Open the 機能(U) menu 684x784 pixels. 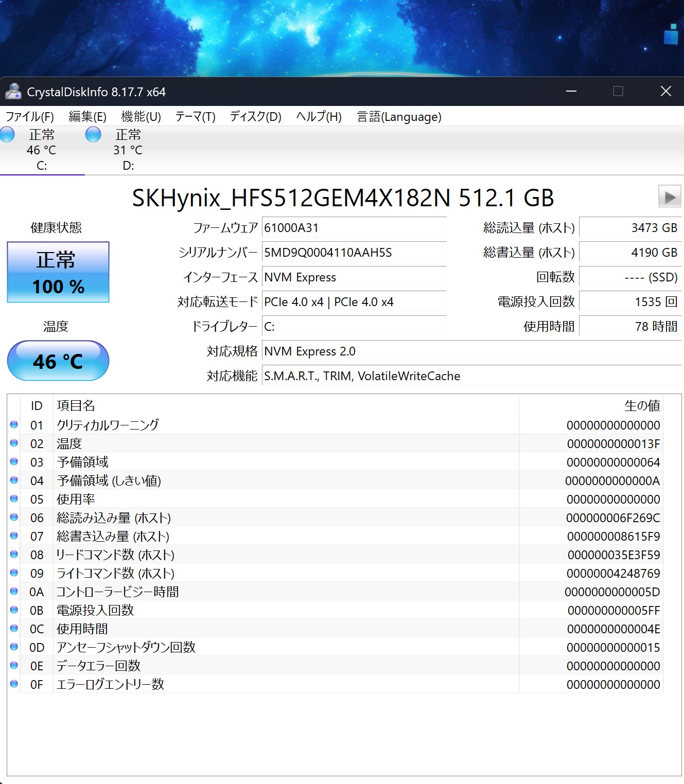pyautogui.click(x=141, y=117)
